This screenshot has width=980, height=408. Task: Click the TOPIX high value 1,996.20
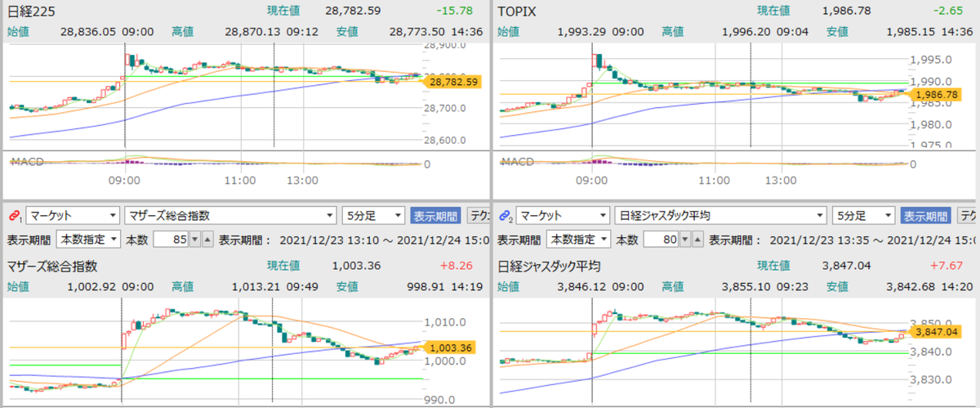pos(746,32)
